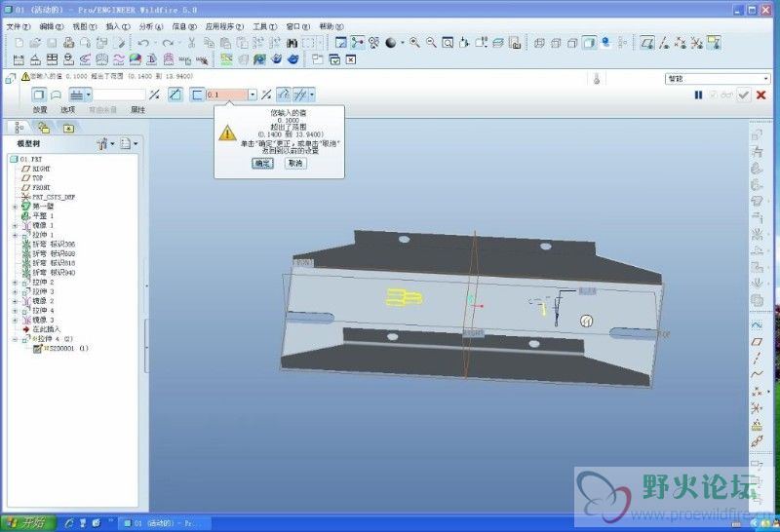Viewport: 780px width, 532px height.
Task: Toggle the solid extrude option icon
Action: click(39, 95)
